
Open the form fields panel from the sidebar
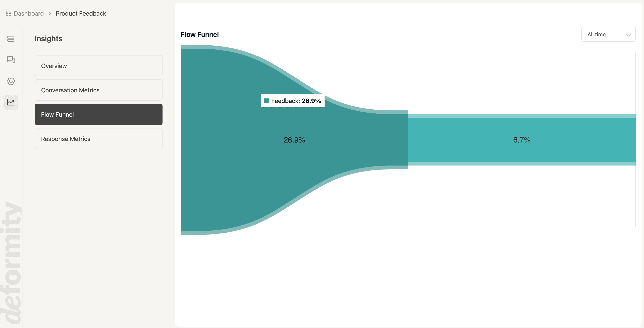click(x=11, y=39)
